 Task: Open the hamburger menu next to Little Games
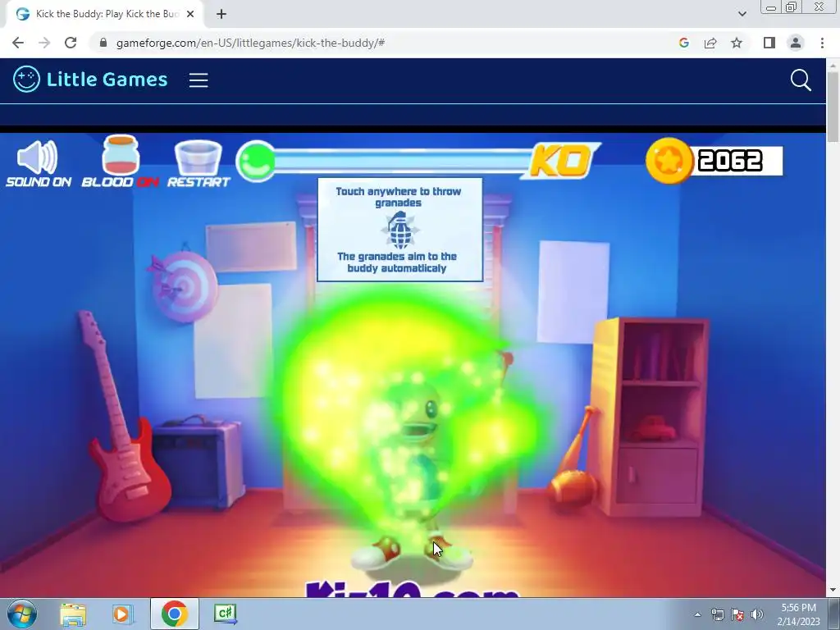pos(199,80)
